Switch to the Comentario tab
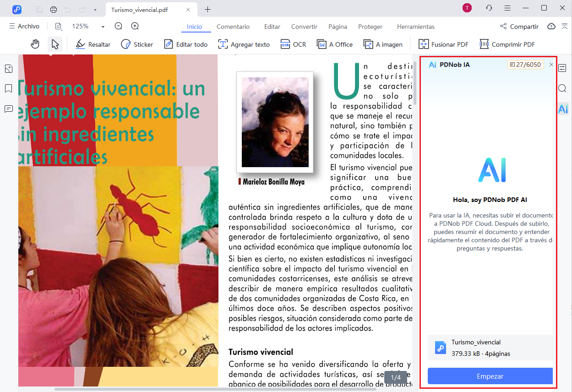Screen dimensions: 572x392 (233, 27)
